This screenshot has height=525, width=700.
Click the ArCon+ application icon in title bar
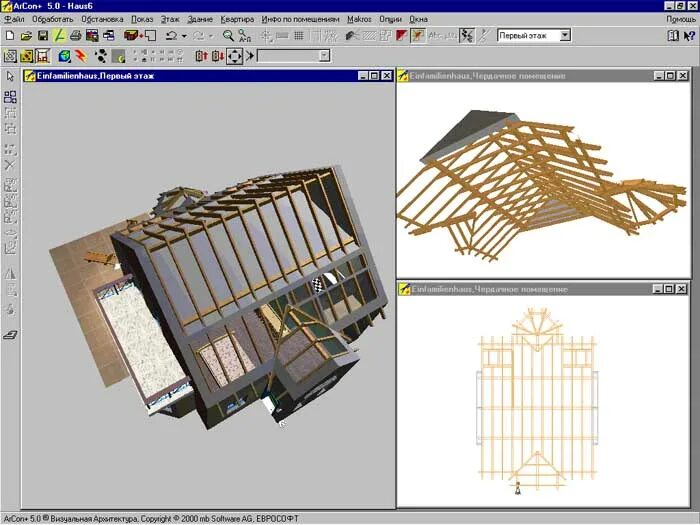tap(6, 6)
